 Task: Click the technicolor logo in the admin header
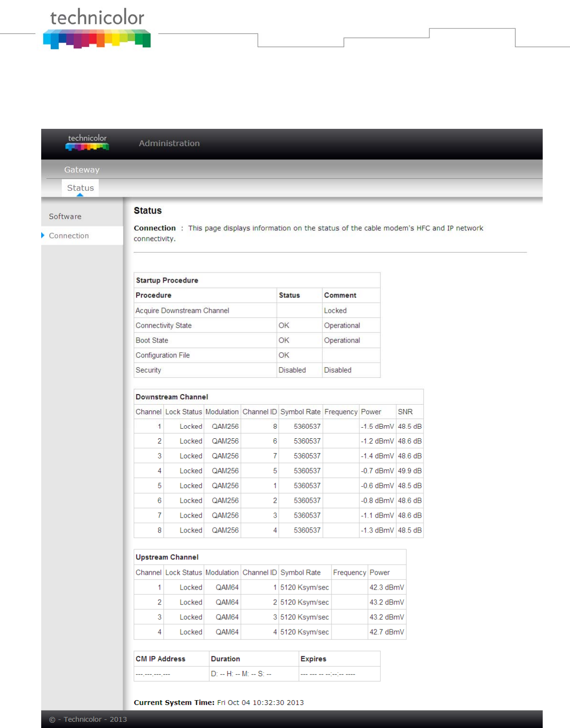click(x=87, y=142)
